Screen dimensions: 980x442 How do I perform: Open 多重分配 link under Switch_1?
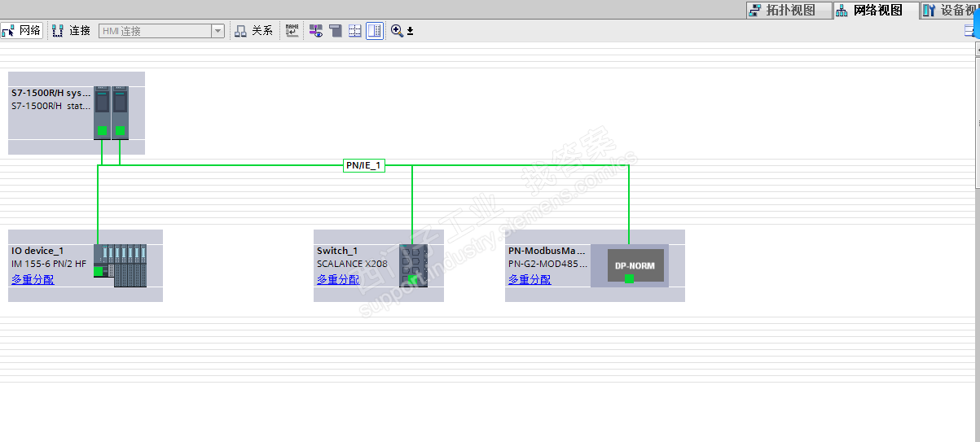click(338, 279)
